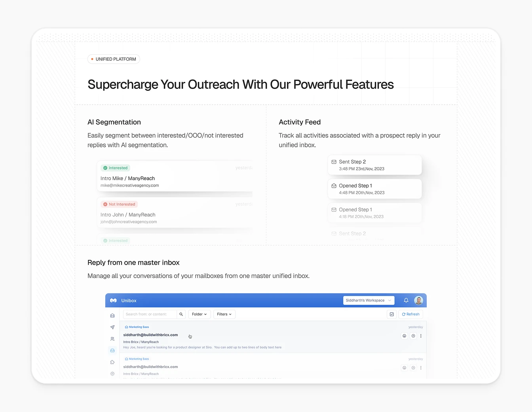
Task: Select the open-envelope icon at sidebar top
Action: tap(112, 316)
